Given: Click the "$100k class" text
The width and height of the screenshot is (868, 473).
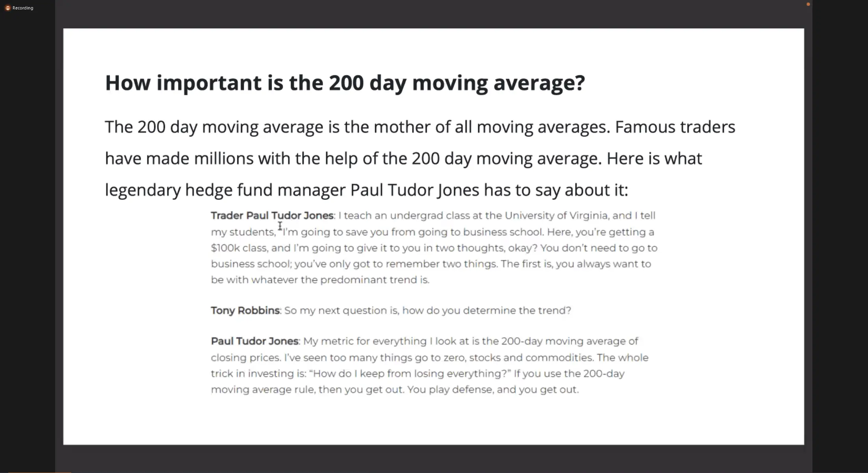Looking at the screenshot, I should pos(239,248).
